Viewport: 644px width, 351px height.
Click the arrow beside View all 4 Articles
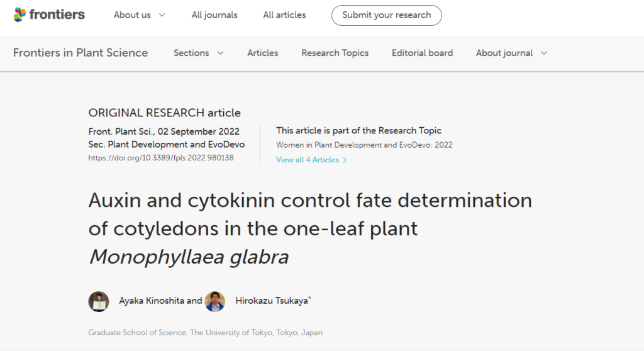tap(345, 160)
